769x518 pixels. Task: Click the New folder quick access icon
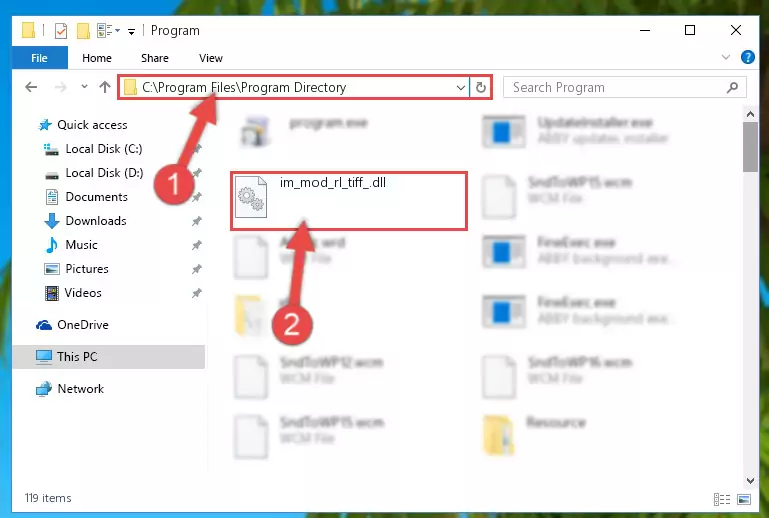point(83,30)
